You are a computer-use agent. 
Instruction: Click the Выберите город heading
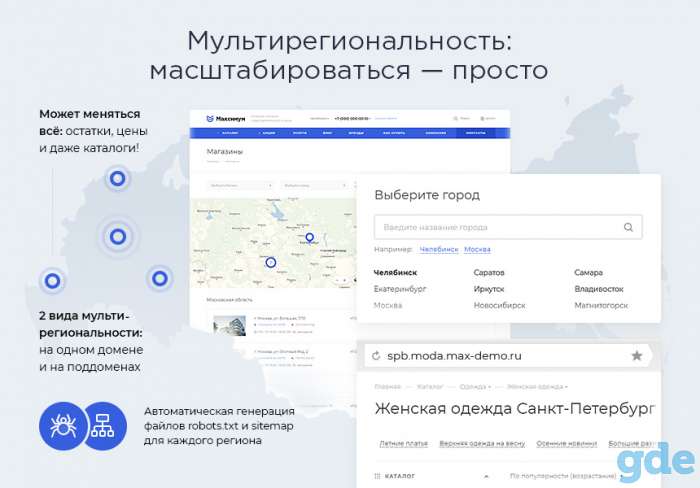pos(427,195)
